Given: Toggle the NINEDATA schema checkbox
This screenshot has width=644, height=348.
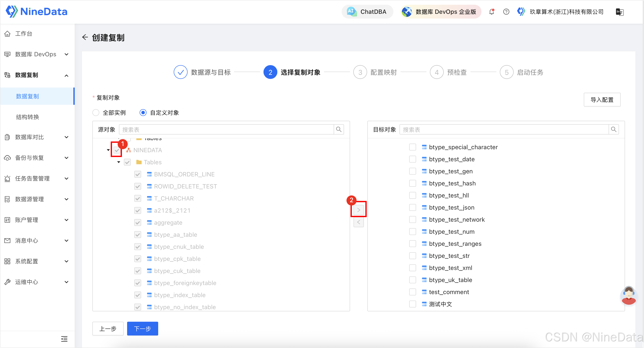Looking at the screenshot, I should [x=117, y=150].
